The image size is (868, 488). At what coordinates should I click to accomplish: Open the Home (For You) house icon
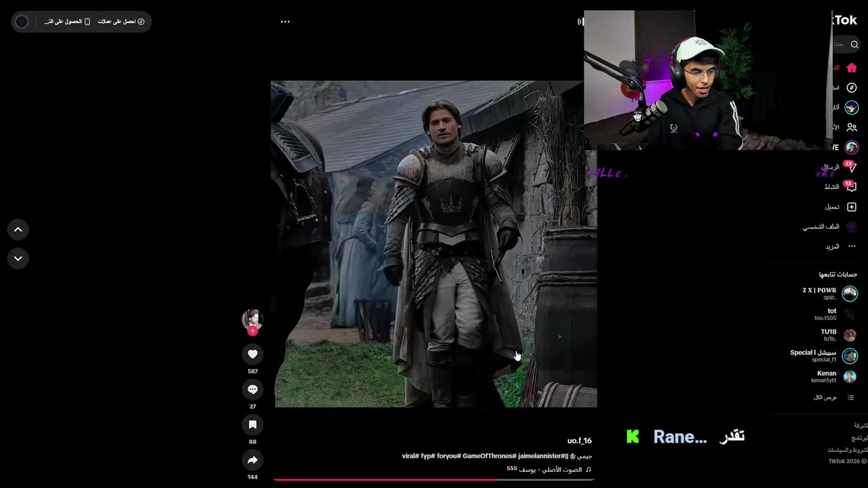(x=852, y=68)
